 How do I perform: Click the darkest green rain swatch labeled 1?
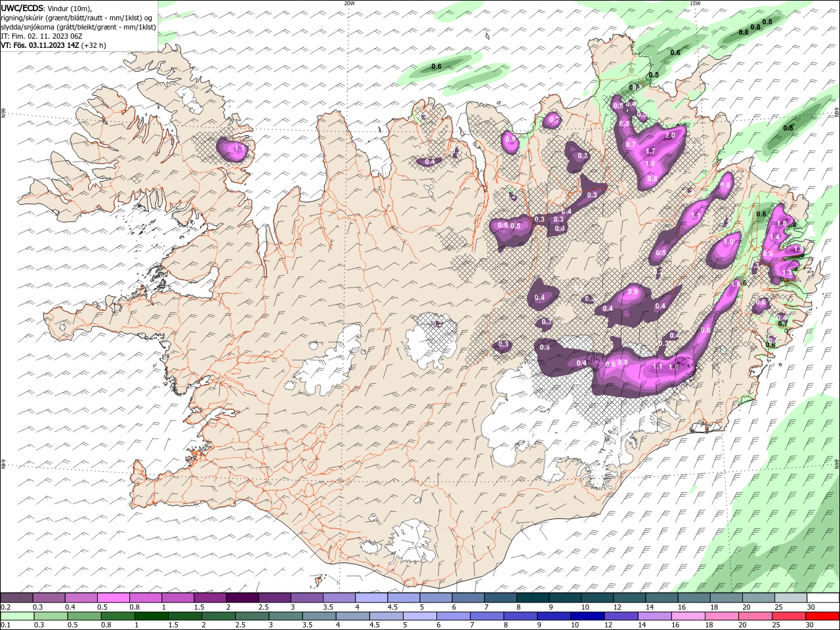[x=152, y=616]
